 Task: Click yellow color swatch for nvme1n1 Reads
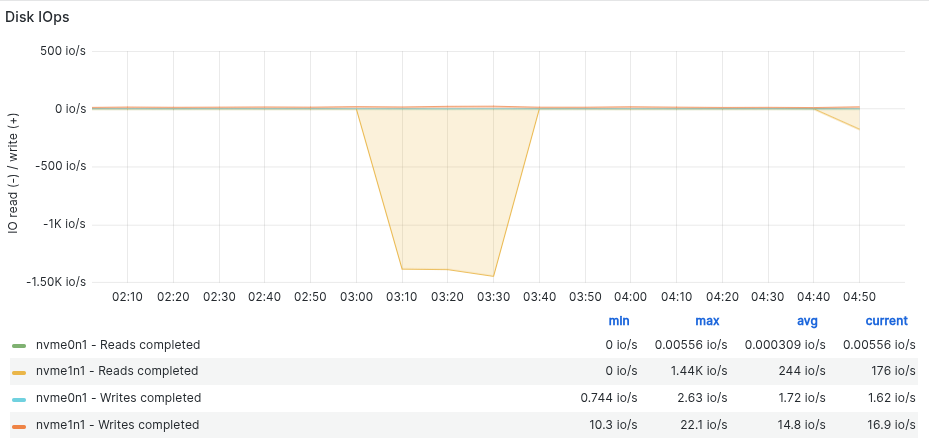point(19,371)
